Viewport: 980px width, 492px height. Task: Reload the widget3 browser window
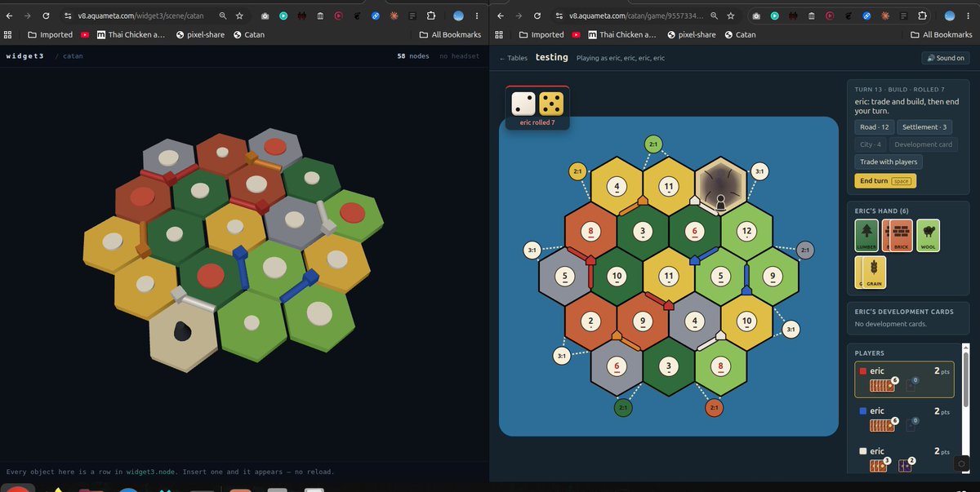46,16
